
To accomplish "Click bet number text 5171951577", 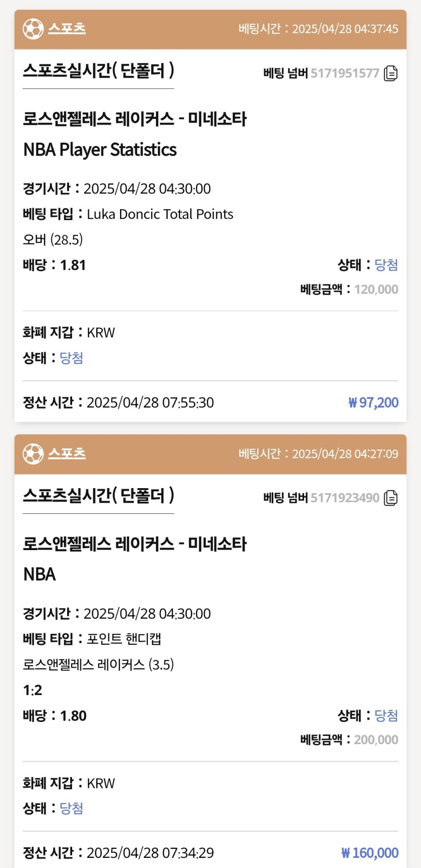I will point(345,74).
